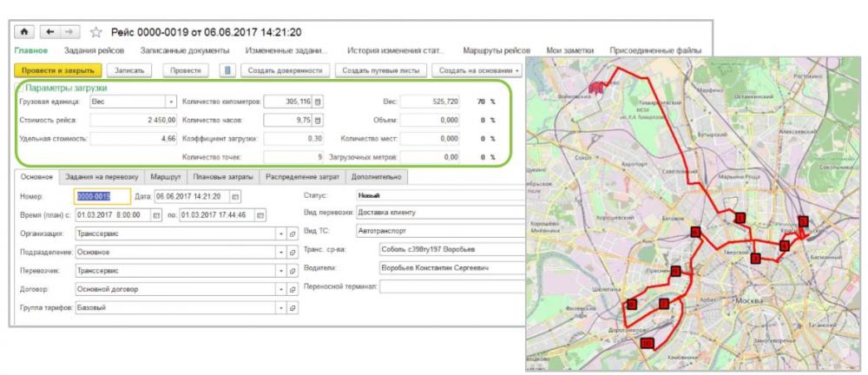This screenshot has height=375, width=868.
Task: Select the red depot start icon on map
Action: (x=597, y=87)
